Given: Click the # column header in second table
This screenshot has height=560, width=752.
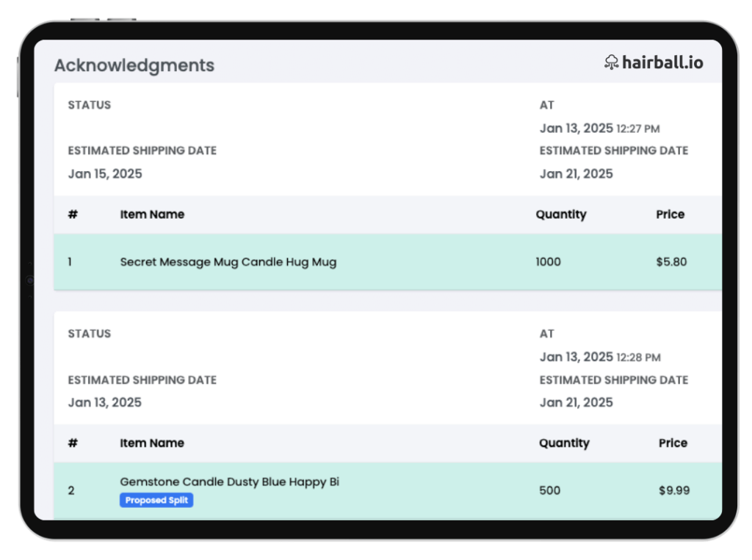Looking at the screenshot, I should point(73,443).
